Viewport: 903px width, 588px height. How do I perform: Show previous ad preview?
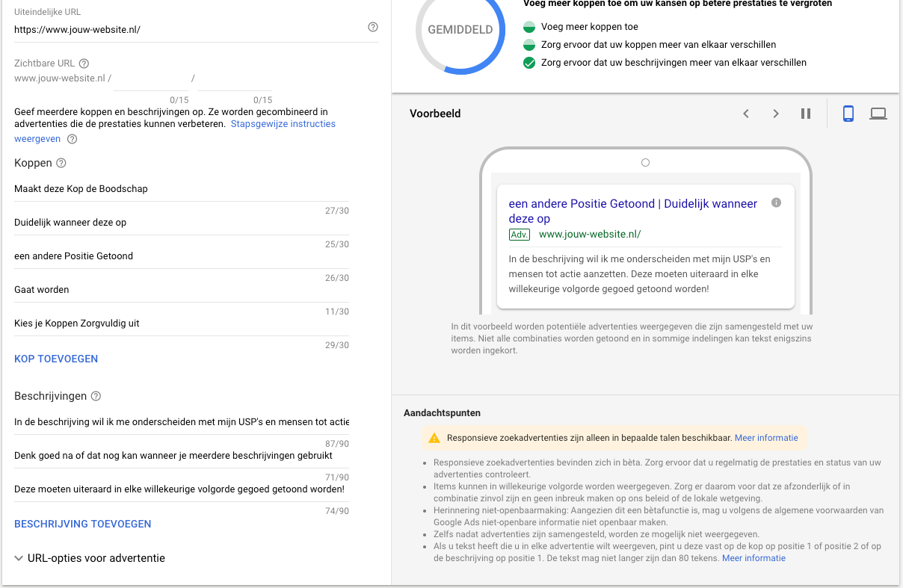tap(746, 114)
